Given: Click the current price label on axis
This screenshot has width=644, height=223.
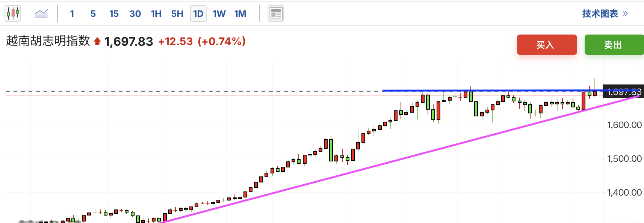Looking at the screenshot, I should tap(624, 92).
